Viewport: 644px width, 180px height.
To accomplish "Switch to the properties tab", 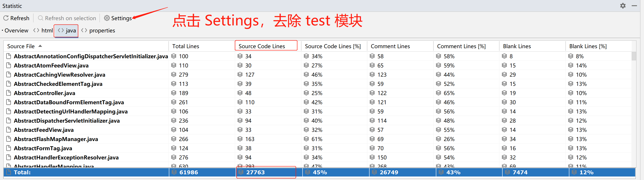I will click(x=98, y=30).
